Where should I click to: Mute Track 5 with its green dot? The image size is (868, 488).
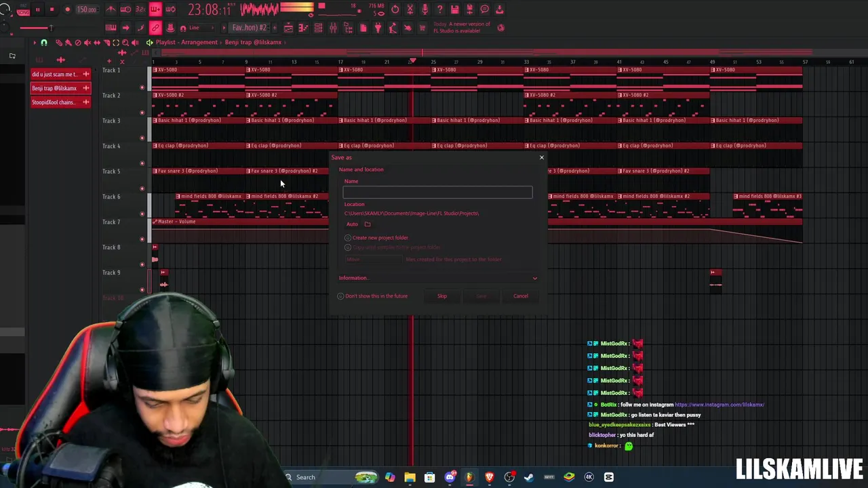click(142, 188)
